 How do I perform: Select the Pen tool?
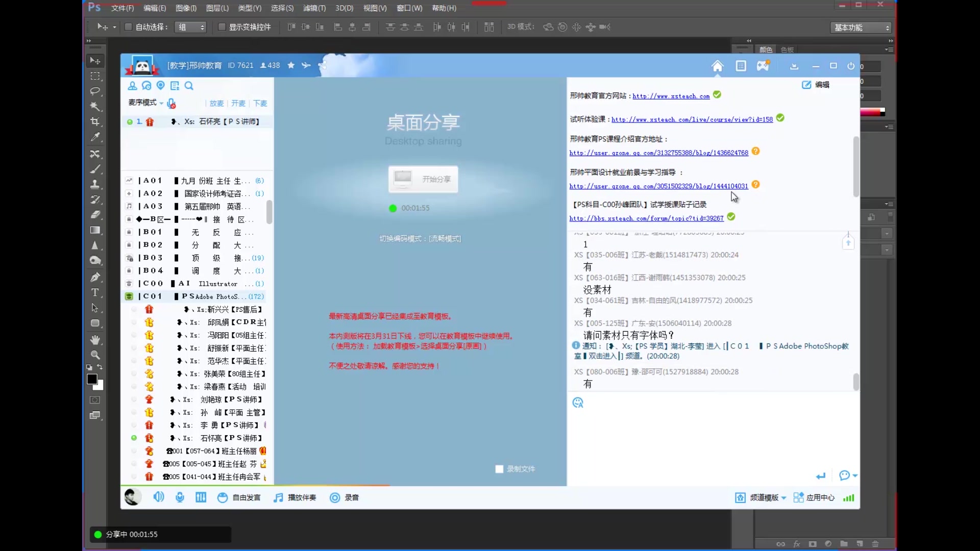(95, 277)
